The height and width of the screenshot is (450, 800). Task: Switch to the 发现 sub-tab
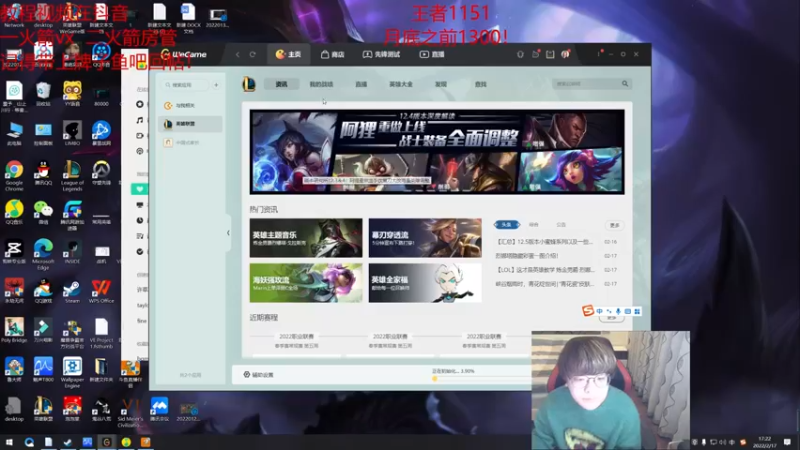(x=441, y=84)
